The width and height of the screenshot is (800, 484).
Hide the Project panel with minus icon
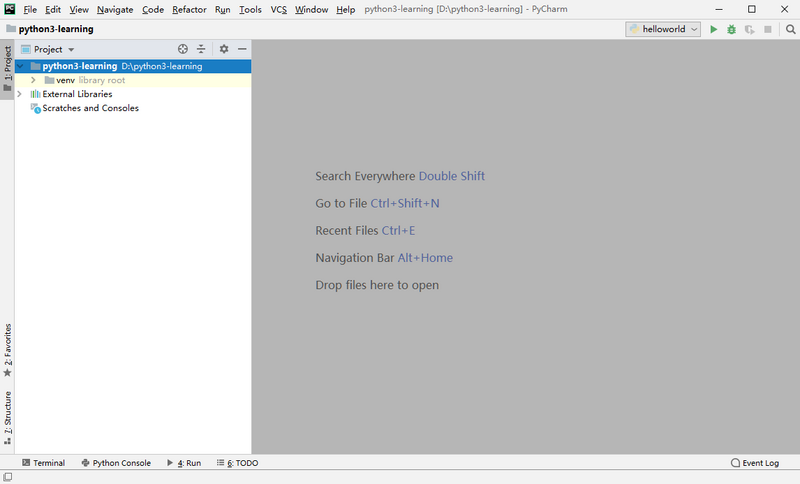[242, 49]
